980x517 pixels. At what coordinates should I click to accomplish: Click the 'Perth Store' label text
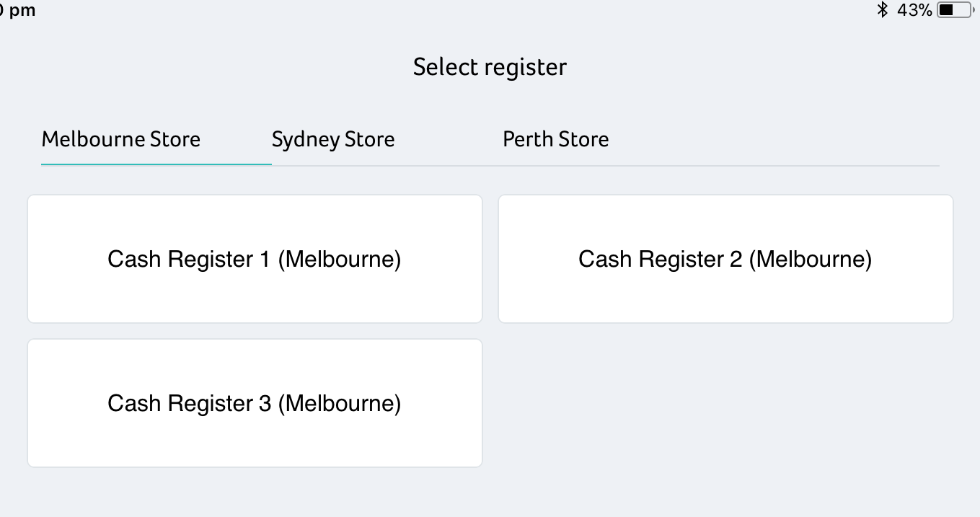(555, 139)
